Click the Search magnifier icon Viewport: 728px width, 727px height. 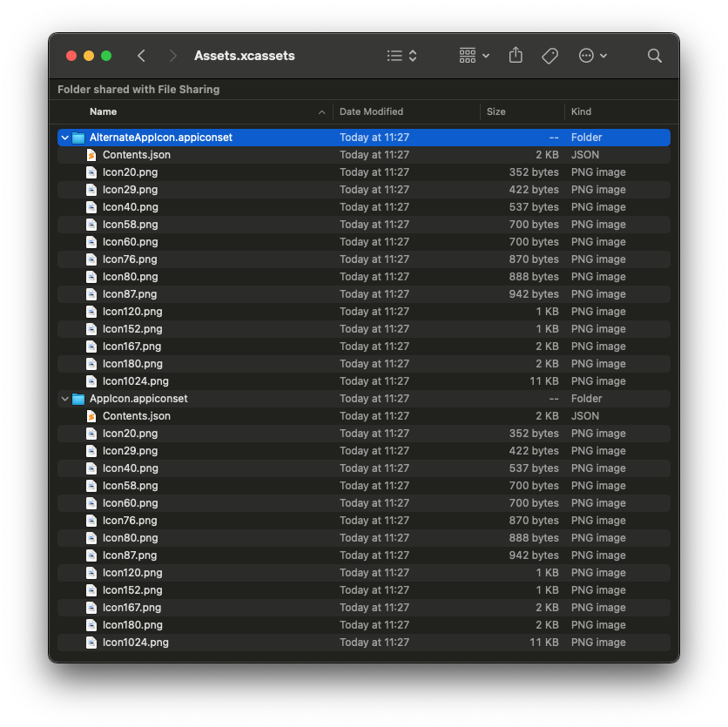tap(654, 56)
